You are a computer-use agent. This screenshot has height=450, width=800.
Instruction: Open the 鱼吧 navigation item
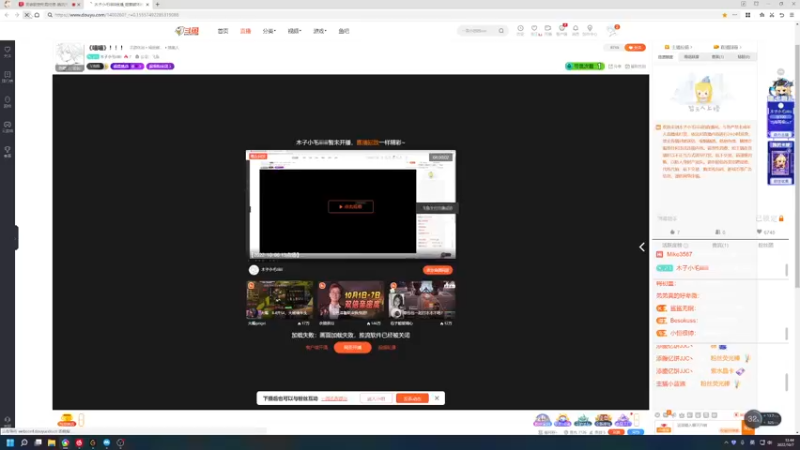pos(344,31)
